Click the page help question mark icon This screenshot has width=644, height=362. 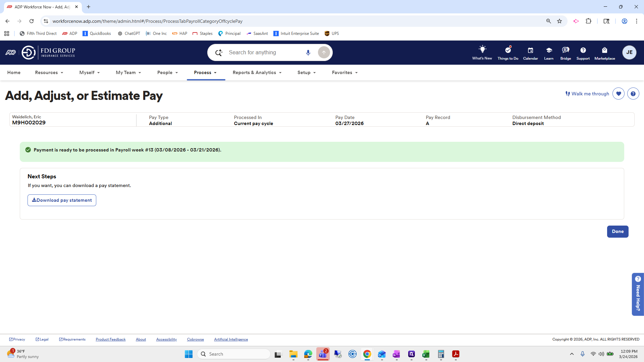click(x=633, y=94)
